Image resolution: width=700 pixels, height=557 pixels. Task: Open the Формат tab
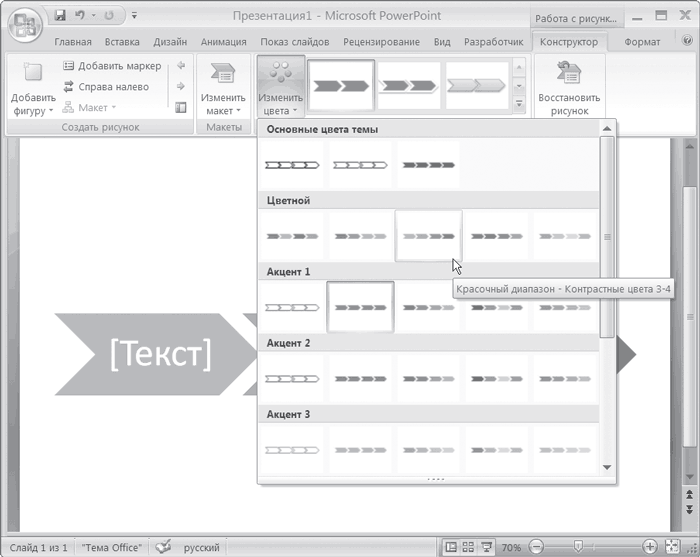click(x=641, y=42)
